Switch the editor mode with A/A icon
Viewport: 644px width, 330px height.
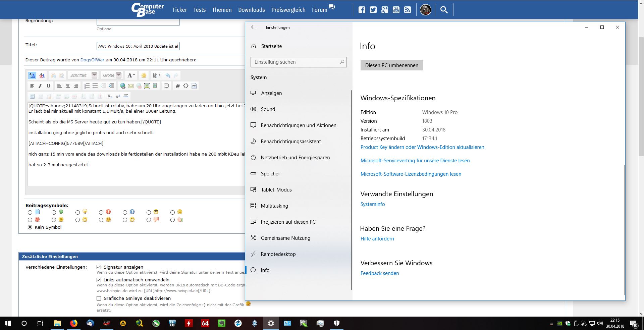(x=32, y=75)
